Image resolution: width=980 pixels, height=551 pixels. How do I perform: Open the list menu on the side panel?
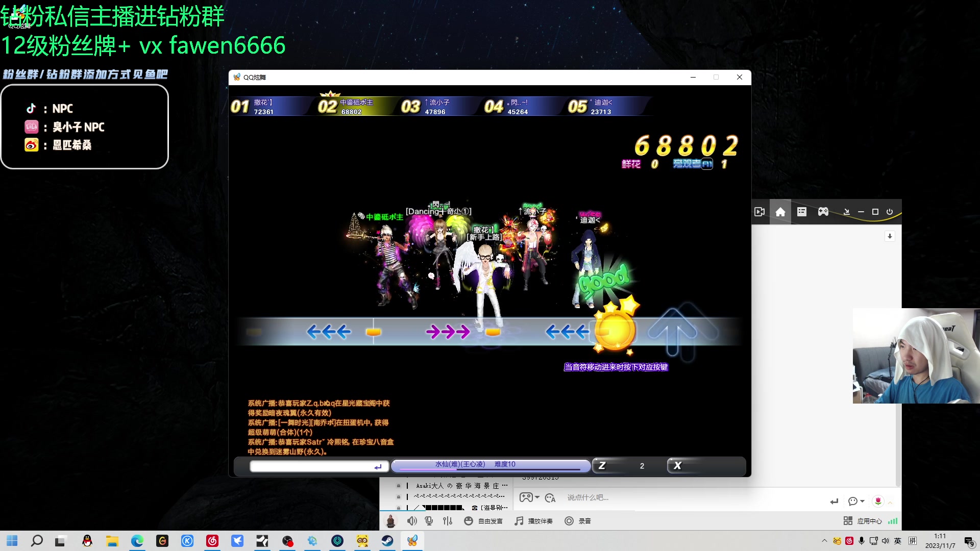[802, 211]
